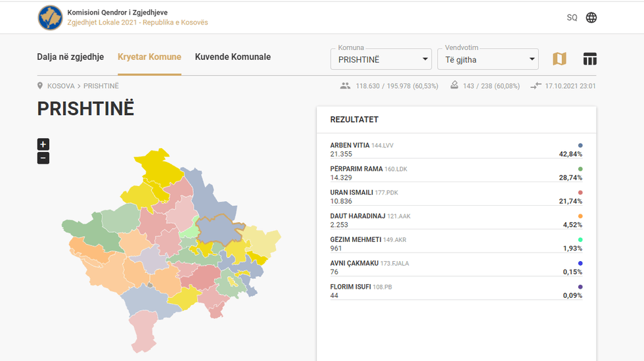Go to KOSOVA in the breadcrumb
Viewport: 644px width, 361px height.
(x=61, y=86)
